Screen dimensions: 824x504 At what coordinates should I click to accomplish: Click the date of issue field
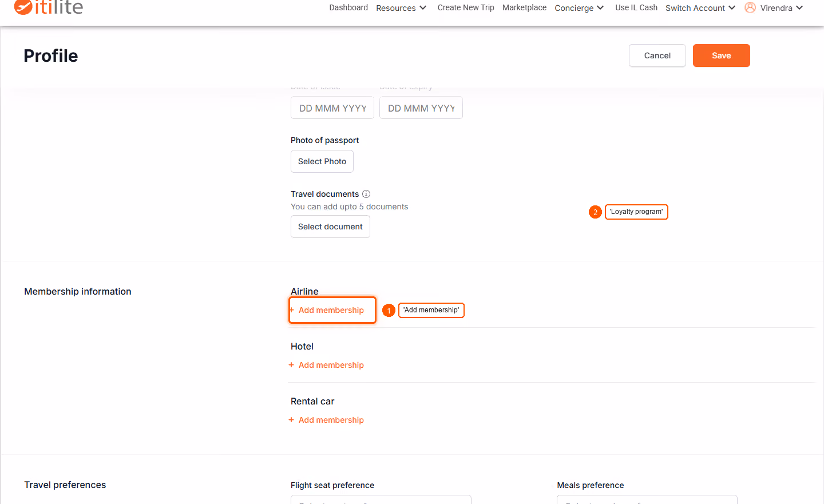pyautogui.click(x=332, y=108)
